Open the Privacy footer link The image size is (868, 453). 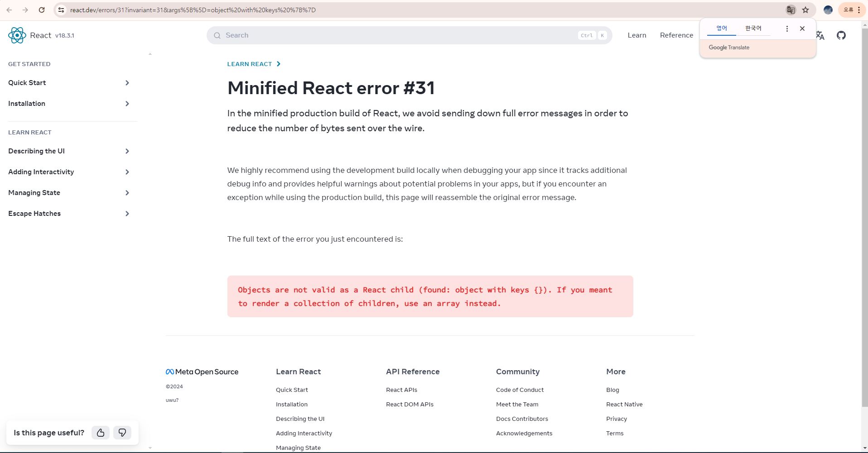[617, 419]
